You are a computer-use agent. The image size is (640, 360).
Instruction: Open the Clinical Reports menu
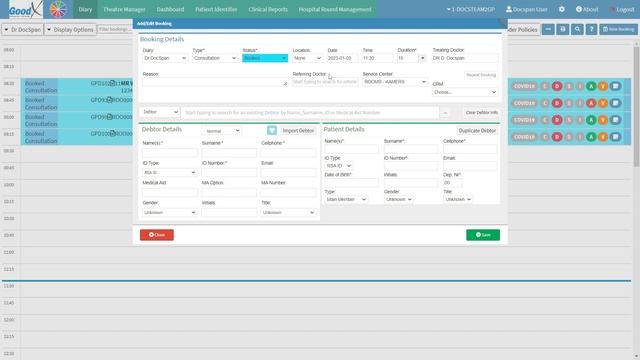268,9
